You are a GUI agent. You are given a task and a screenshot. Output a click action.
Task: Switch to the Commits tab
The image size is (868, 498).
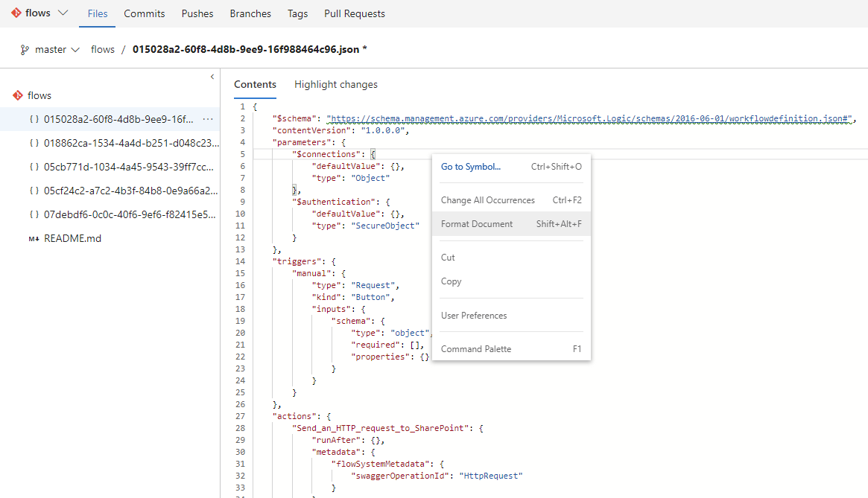tap(145, 13)
